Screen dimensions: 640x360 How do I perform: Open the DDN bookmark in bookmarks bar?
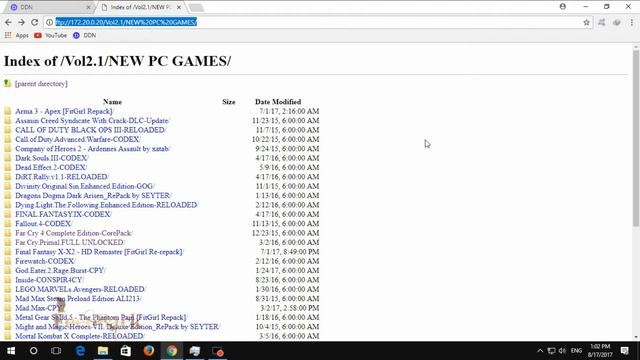pos(84,36)
